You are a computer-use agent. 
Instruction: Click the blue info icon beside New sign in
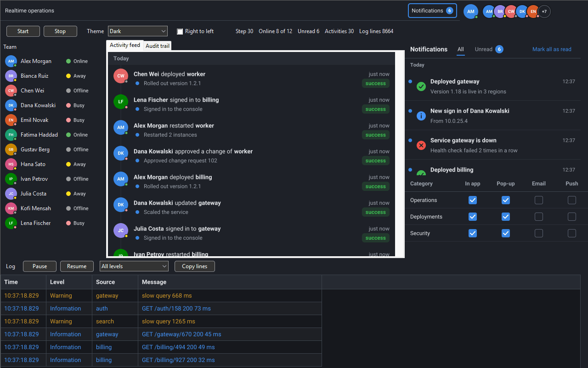[x=421, y=116]
